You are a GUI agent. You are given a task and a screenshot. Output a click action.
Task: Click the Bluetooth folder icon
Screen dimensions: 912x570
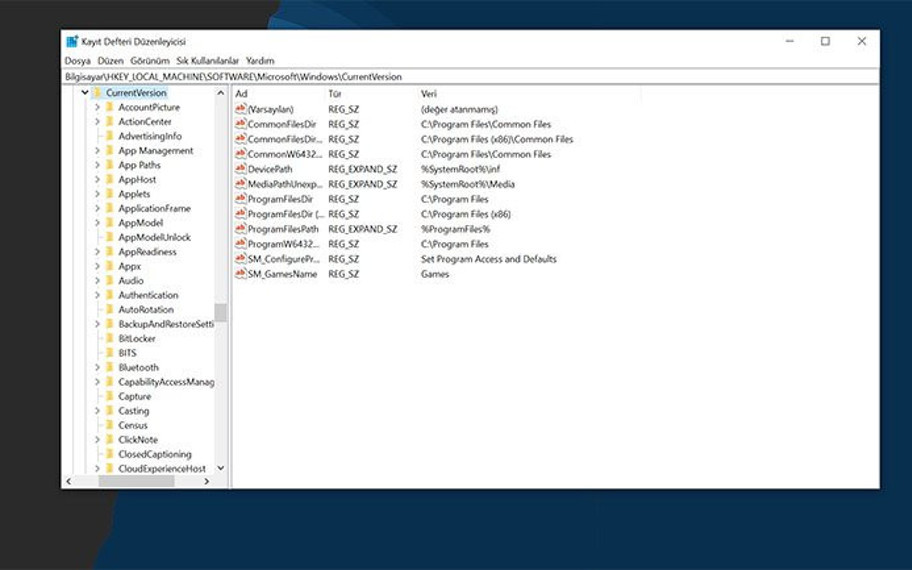point(109,368)
